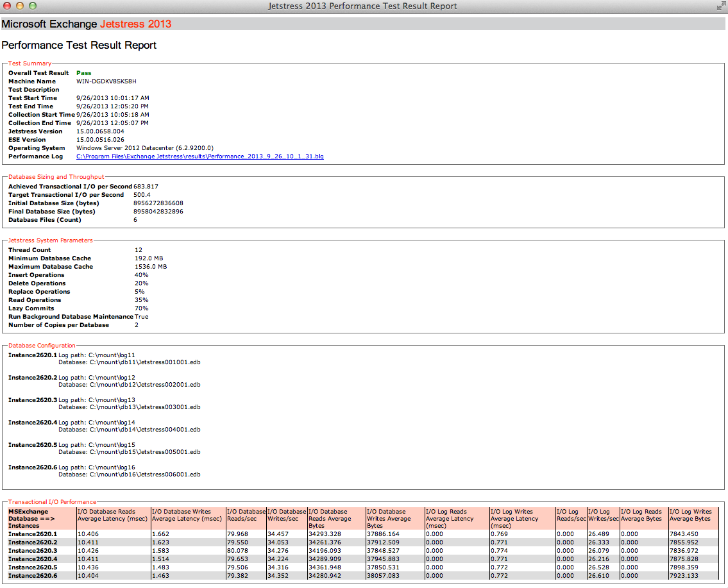The height and width of the screenshot is (588, 728).
Task: Click the I/O Database Reads Average Latency header
Action: pos(112,516)
